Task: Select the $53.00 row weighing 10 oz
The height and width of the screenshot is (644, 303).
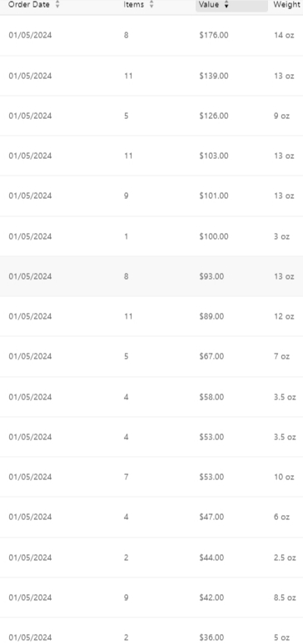Action: point(151,477)
